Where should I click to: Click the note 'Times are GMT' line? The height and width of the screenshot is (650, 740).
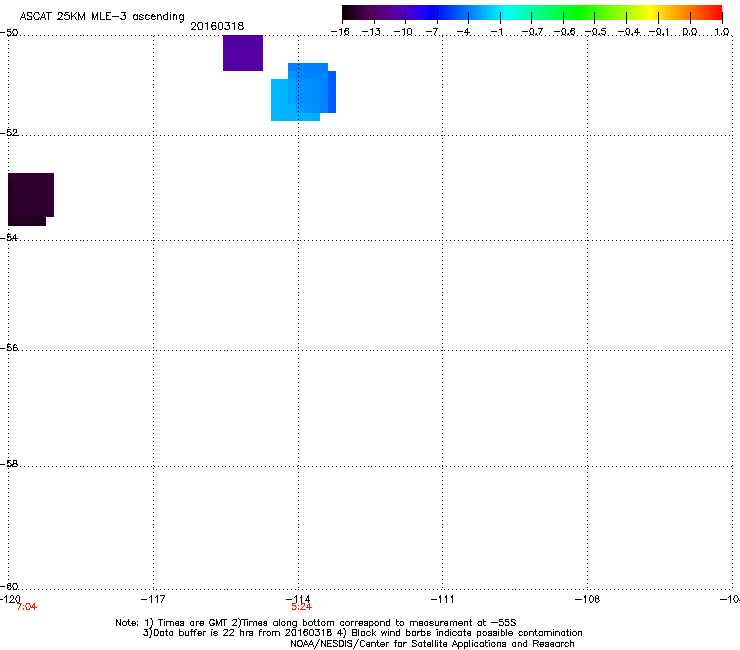[316, 623]
